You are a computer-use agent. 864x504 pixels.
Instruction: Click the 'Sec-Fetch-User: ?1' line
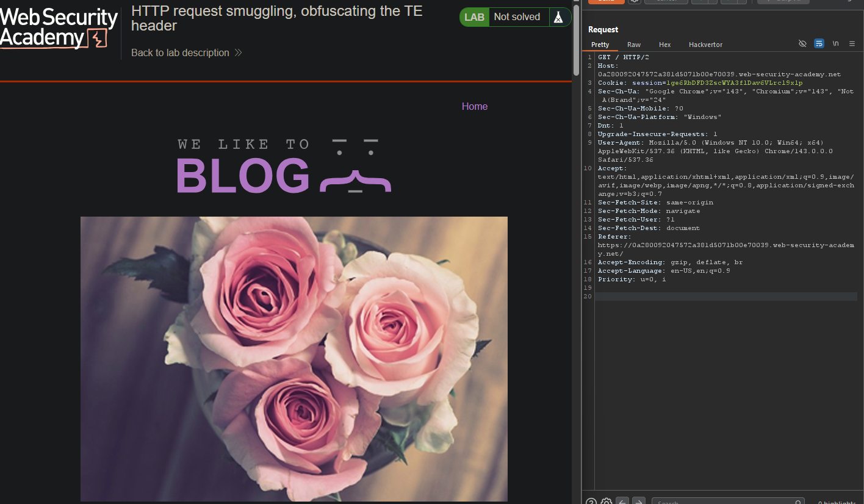(636, 219)
